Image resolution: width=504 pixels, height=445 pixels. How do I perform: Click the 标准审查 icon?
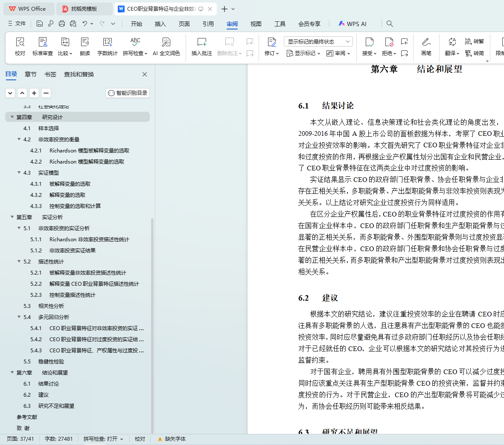[42, 42]
